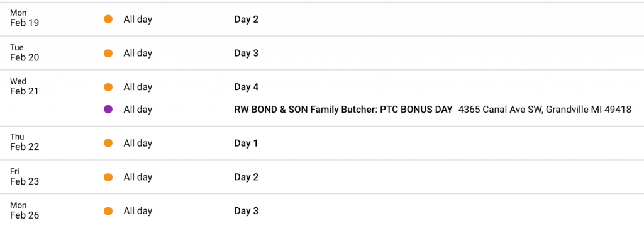Select the Mon Feb 26 date label
Screen dimensions: 644x228
coord(25,210)
